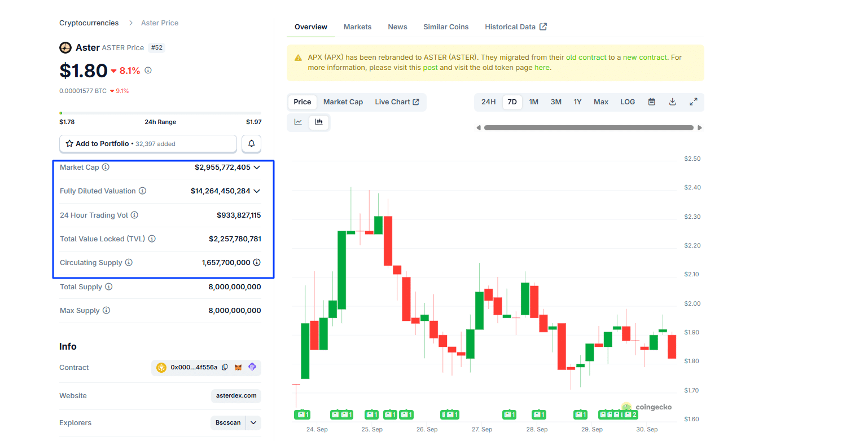
Task: Select the 1M time range
Action: (533, 102)
